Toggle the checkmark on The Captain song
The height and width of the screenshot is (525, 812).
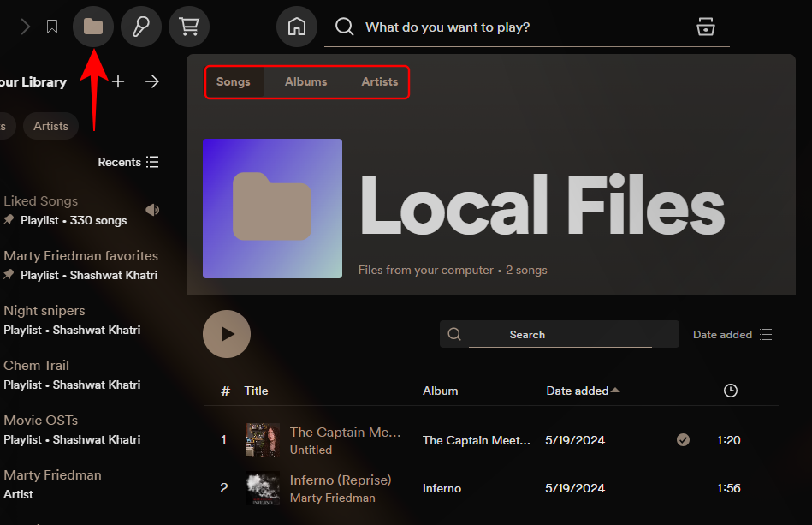[683, 440]
